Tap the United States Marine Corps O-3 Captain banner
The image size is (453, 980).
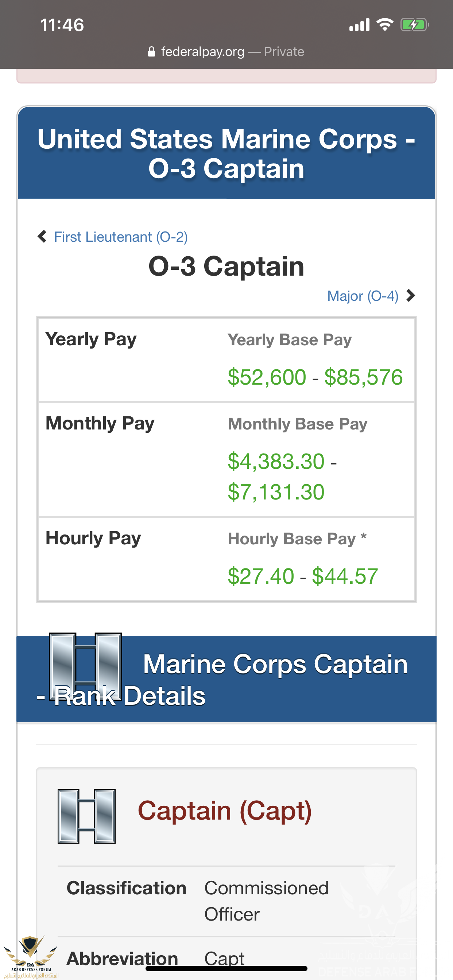click(226, 153)
